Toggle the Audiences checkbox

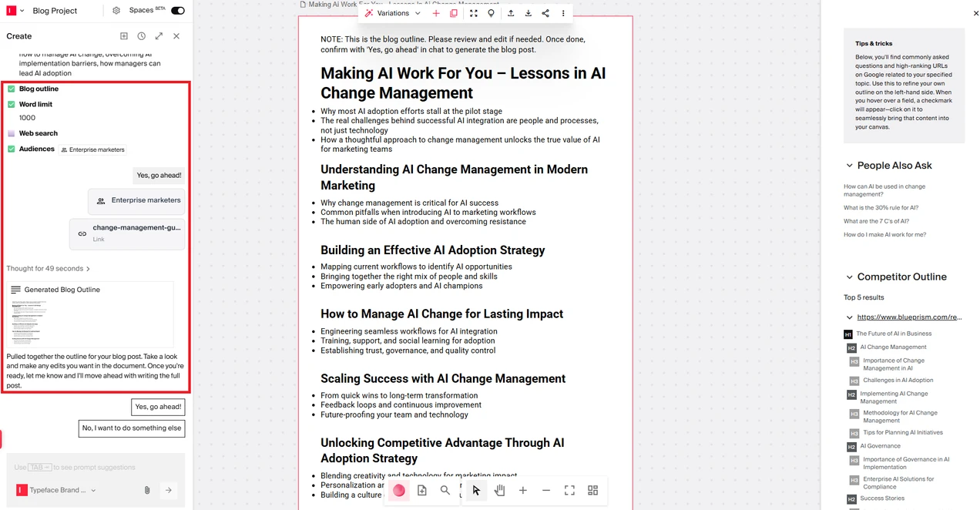12,149
